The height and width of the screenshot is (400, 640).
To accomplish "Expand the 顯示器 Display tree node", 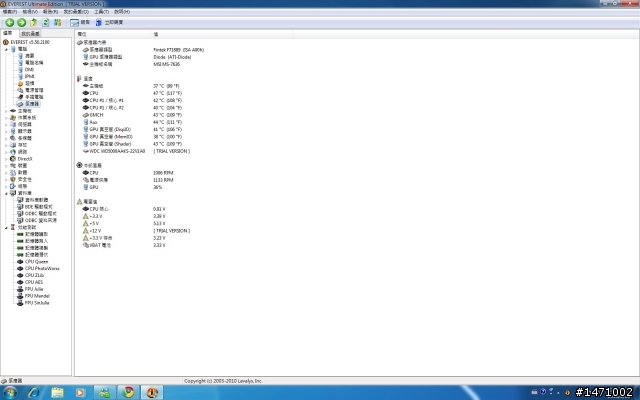I will (x=6, y=131).
